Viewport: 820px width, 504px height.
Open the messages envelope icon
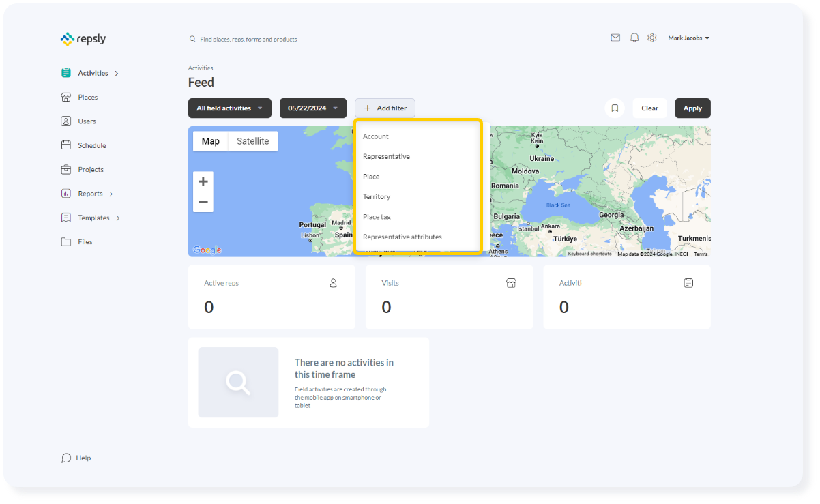615,38
